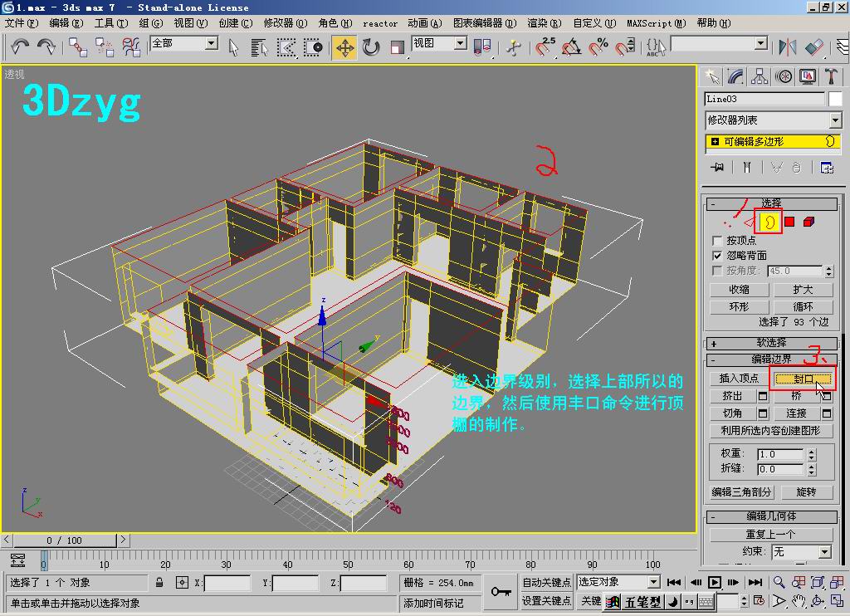
Task: Click the pin stack icon
Action: click(x=717, y=167)
